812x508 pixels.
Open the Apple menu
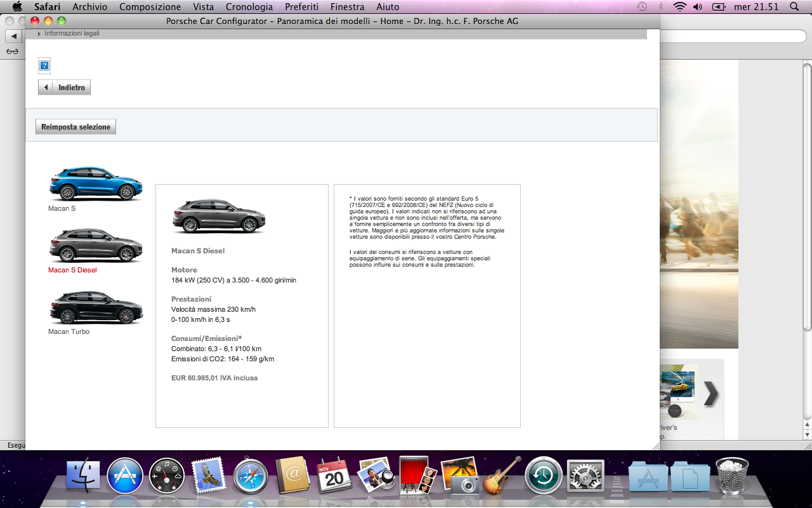(x=17, y=7)
